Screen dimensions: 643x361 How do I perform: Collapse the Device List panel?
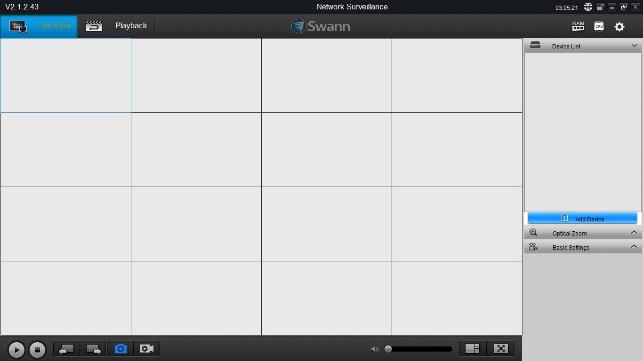pos(634,46)
